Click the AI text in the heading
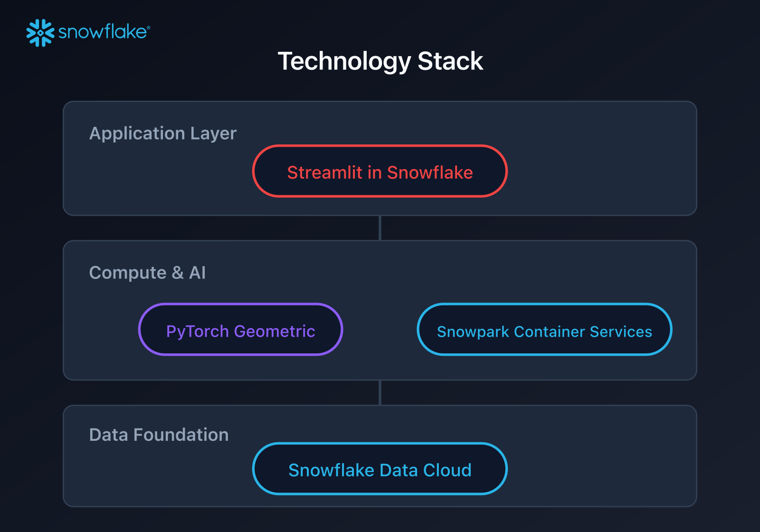Screen dimensions: 760x532 click(x=197, y=273)
